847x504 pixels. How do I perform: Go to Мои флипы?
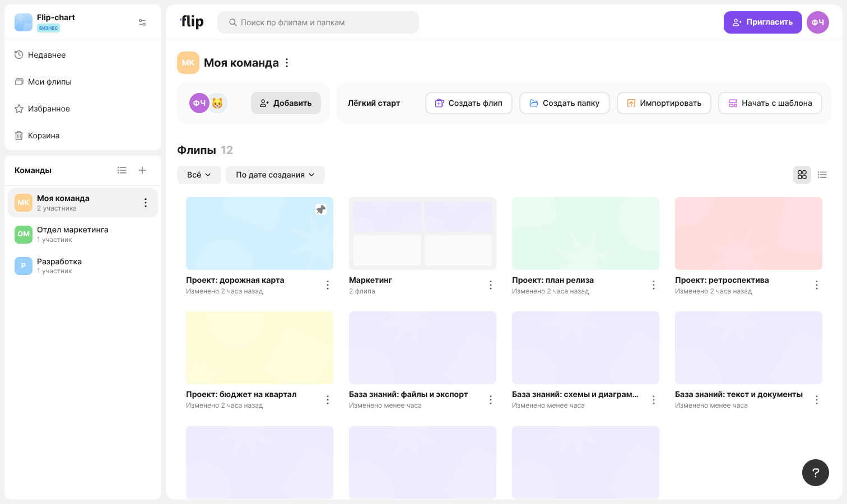pyautogui.click(x=83, y=82)
